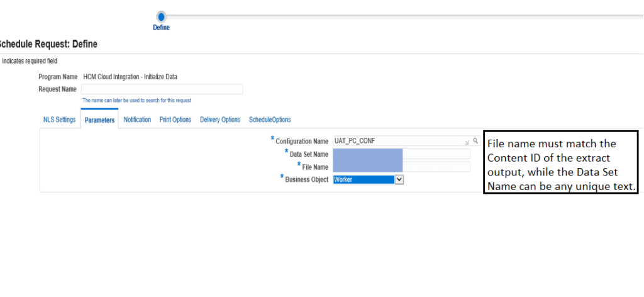Image resolution: width=644 pixels, height=297 pixels.
Task: Click the Data Set Name field
Action: click(401, 154)
